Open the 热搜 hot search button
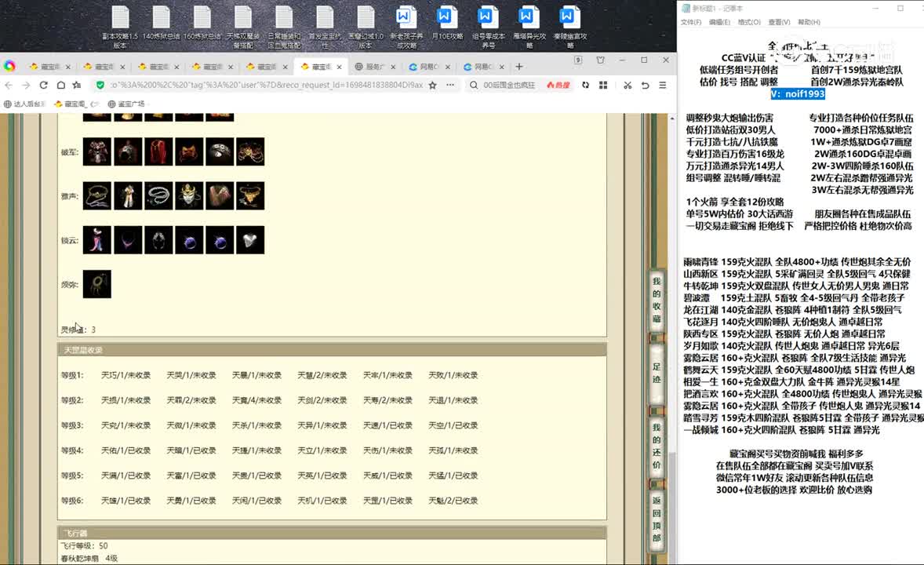Viewport: 924px width, 565px height. click(x=558, y=85)
